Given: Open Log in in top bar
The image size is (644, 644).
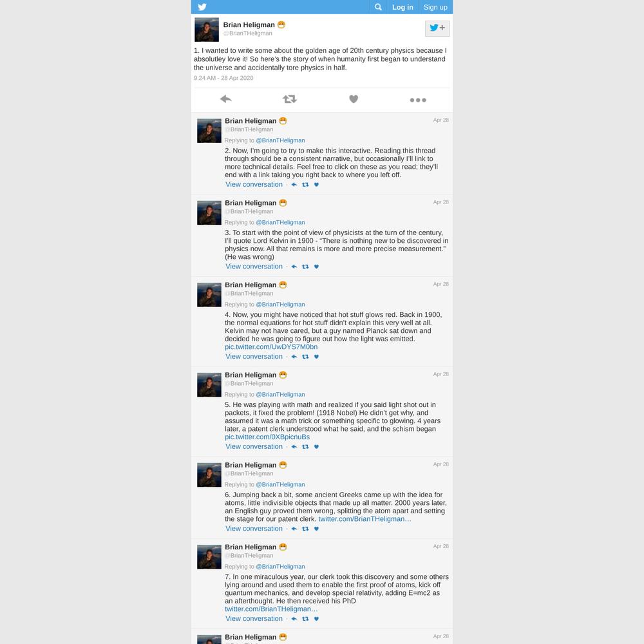Looking at the screenshot, I should pos(402,7).
